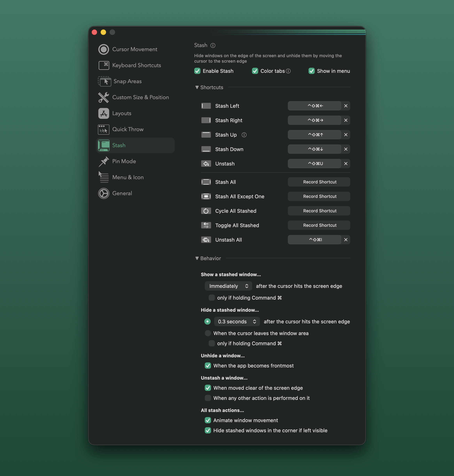Screen dimensions: 454x476
Task: Enable only if holding Command under Show
Action: (212, 298)
